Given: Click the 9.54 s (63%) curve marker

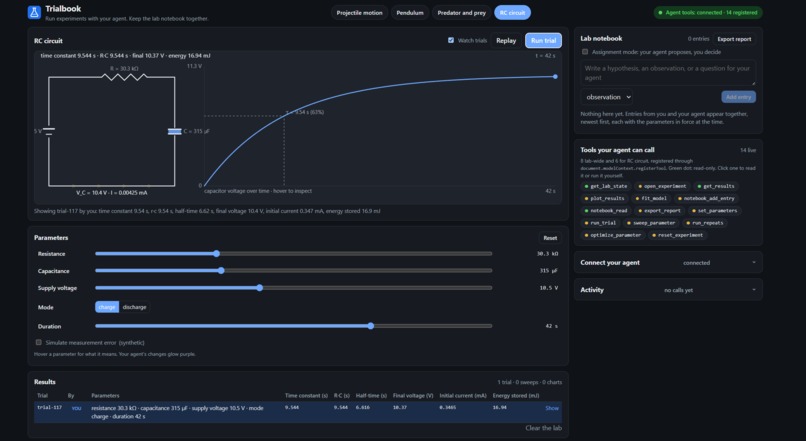Looking at the screenshot, I should (x=304, y=112).
